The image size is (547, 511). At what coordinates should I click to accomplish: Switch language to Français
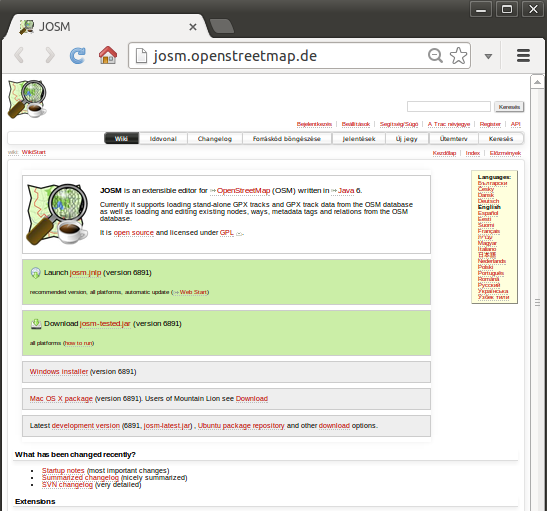[x=489, y=231]
